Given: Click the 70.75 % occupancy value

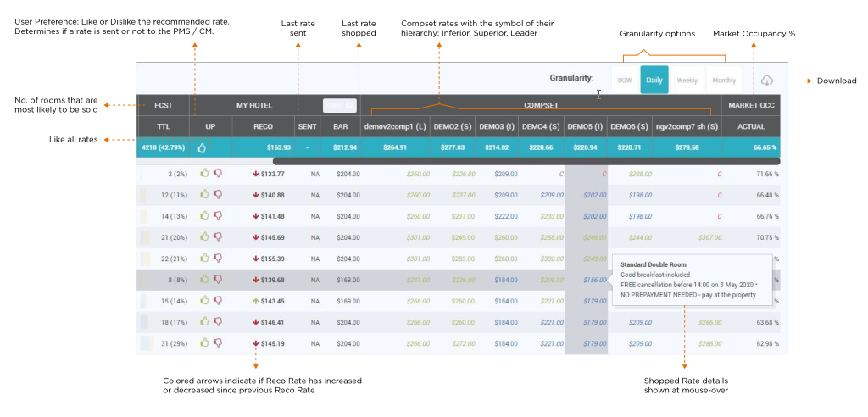Looking at the screenshot, I should (x=767, y=237).
